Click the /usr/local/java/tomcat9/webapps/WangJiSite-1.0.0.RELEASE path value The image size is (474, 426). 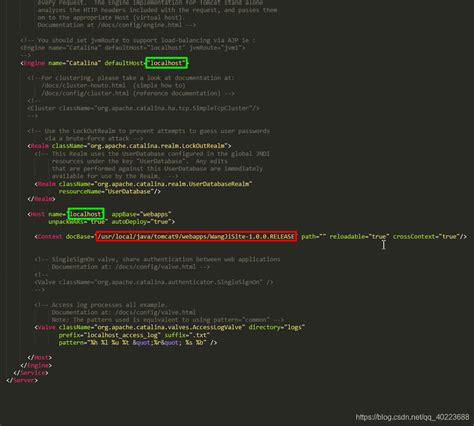(x=196, y=237)
